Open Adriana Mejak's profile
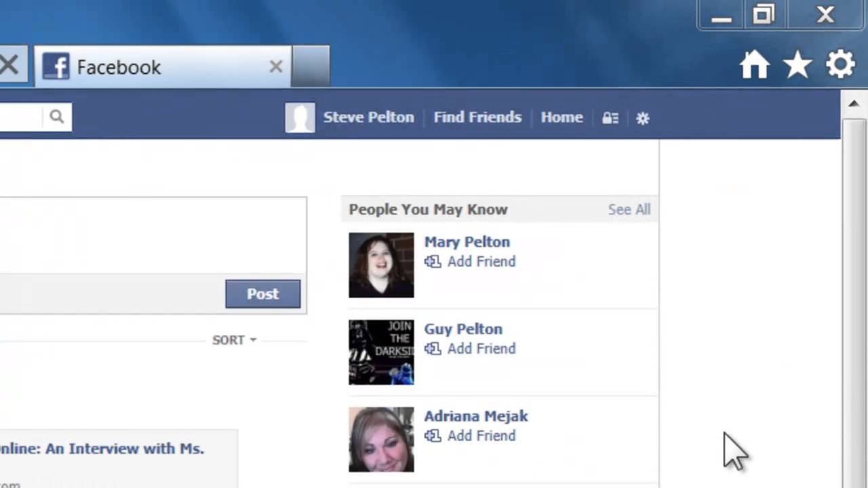Viewport: 868px width, 488px height. 476,416
